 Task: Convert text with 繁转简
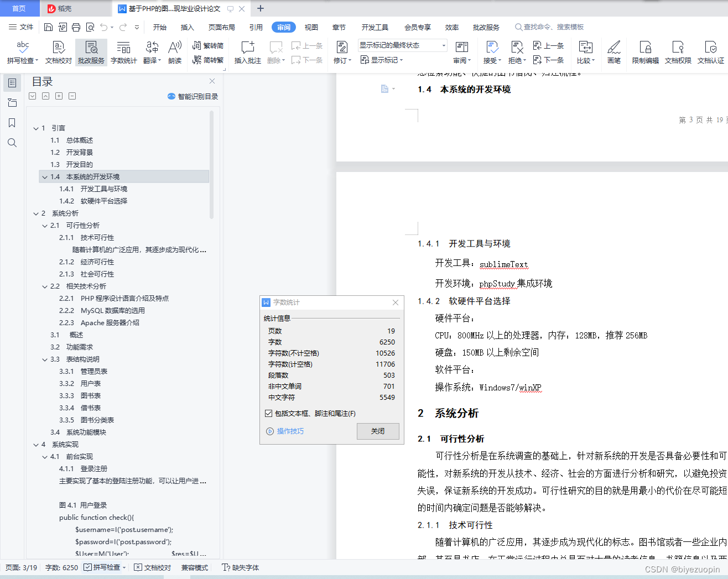pyautogui.click(x=208, y=46)
